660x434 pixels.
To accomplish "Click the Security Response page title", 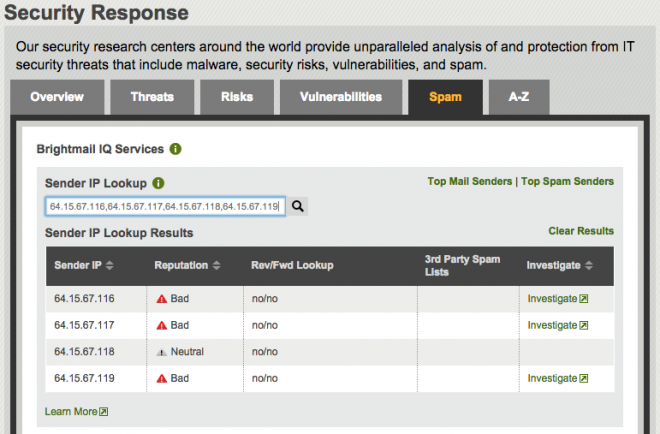I will click(96, 12).
